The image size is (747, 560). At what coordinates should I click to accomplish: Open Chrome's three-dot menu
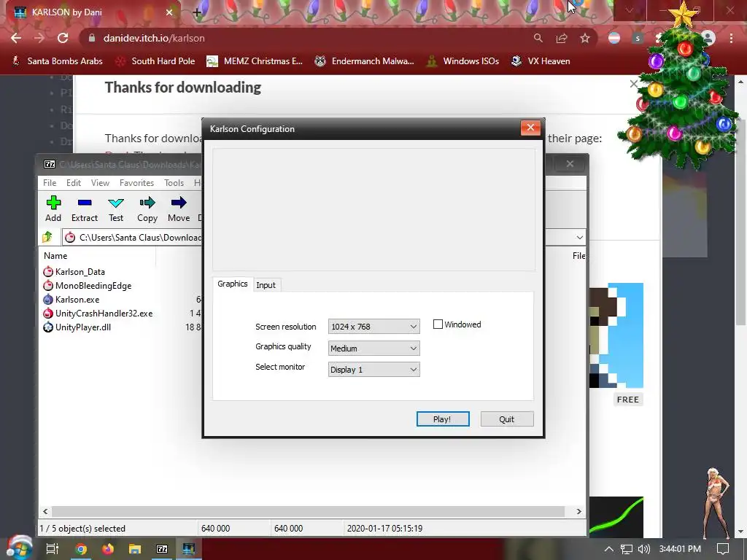pos(731,38)
